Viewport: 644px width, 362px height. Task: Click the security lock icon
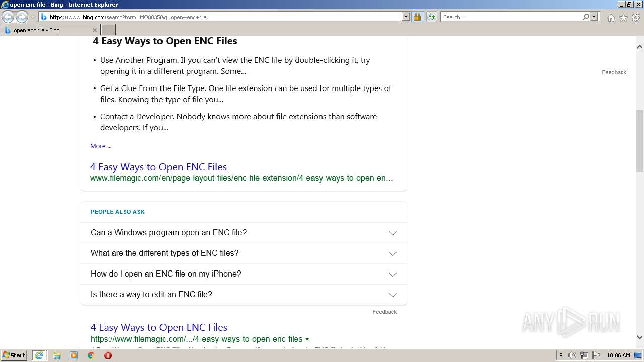417,17
